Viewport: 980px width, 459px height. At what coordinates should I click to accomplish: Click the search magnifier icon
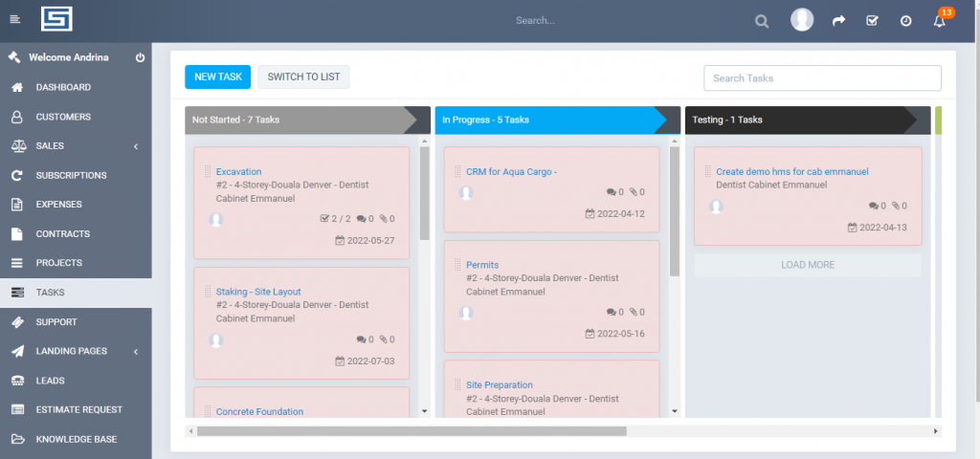pyautogui.click(x=762, y=20)
